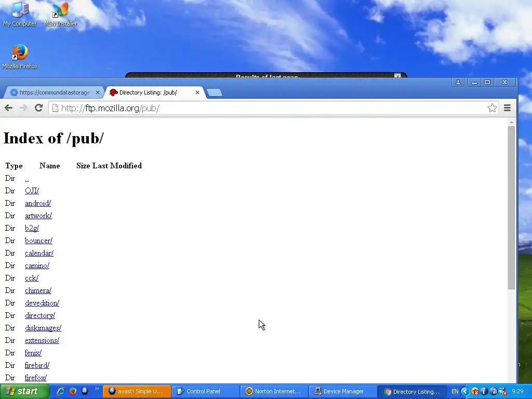Image resolution: width=532 pixels, height=399 pixels.
Task: Open the Windows start button
Action: pos(24,391)
